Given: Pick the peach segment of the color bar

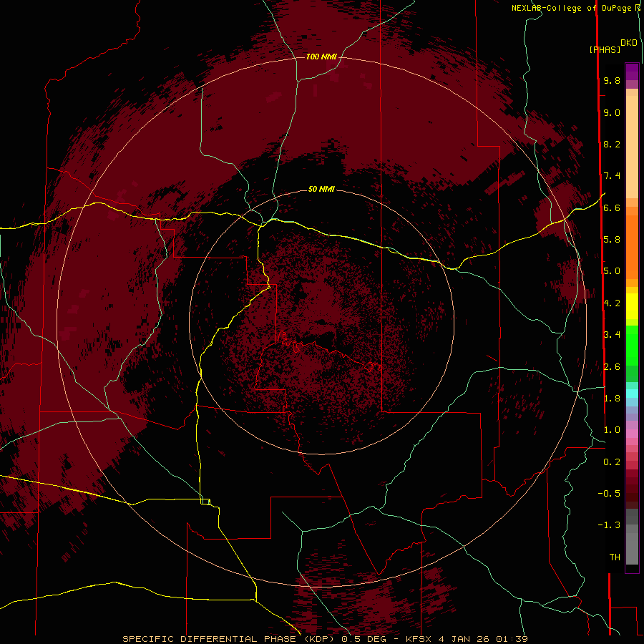Looking at the screenshot, I should pos(632,147).
